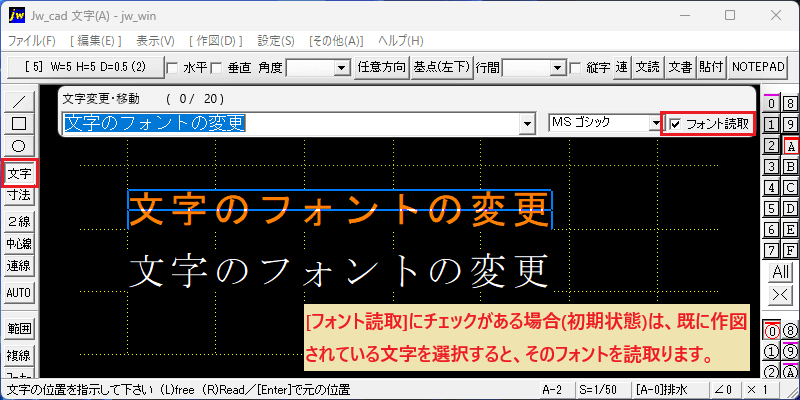Toggle square layer button 1
The width and height of the screenshot is (800, 400).
(x=772, y=124)
